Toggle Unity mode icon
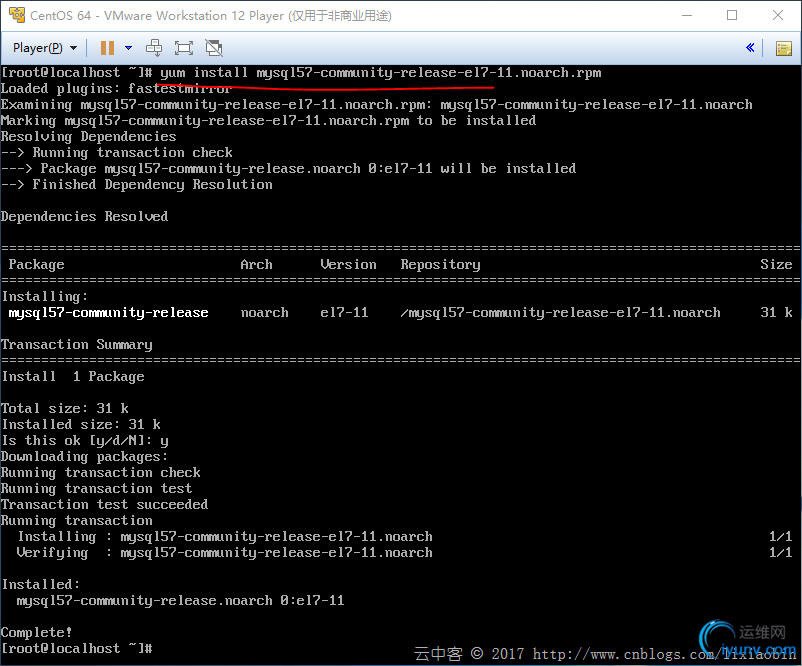Viewport: 802px width, 666px height. pyautogui.click(x=214, y=48)
